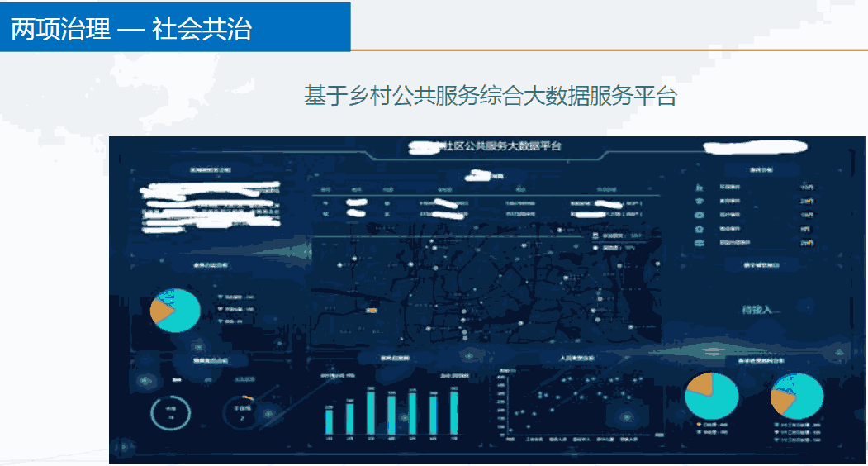Click the left ring gauge in the bottom-left panel
The width and height of the screenshot is (868, 466).
coord(171,412)
